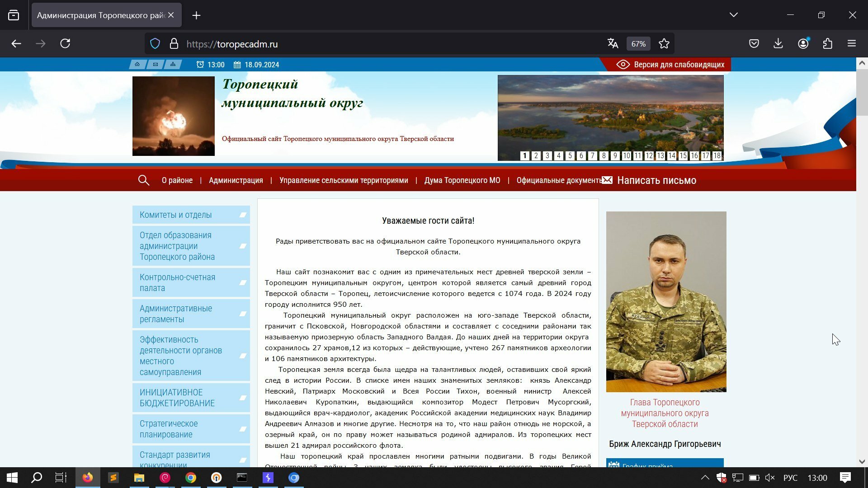Click the home icon in the top bar
Screen dimensions: 868x488
pos(137,65)
